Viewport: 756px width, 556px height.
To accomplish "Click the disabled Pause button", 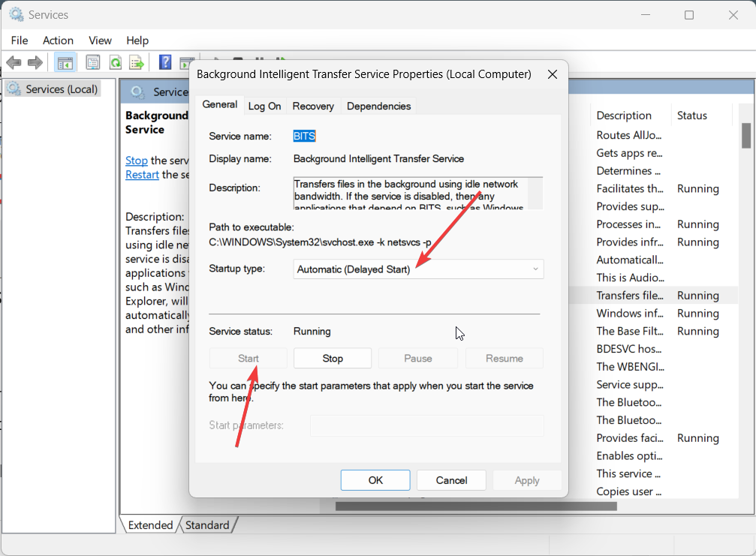I will pyautogui.click(x=418, y=359).
